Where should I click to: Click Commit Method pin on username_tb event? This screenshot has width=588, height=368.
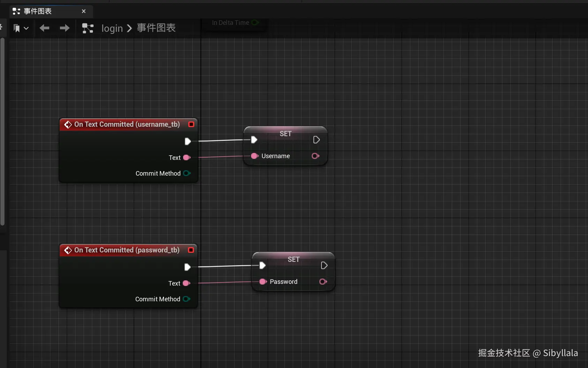[x=187, y=173]
